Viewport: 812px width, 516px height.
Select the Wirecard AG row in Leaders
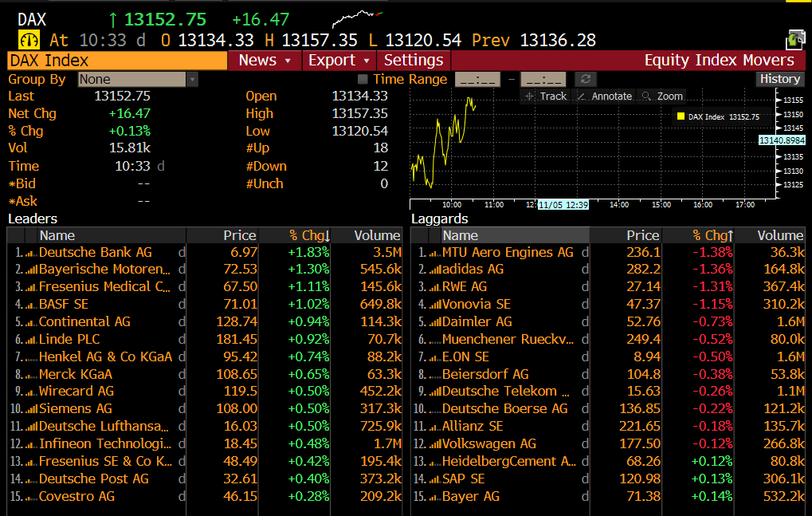click(x=76, y=392)
